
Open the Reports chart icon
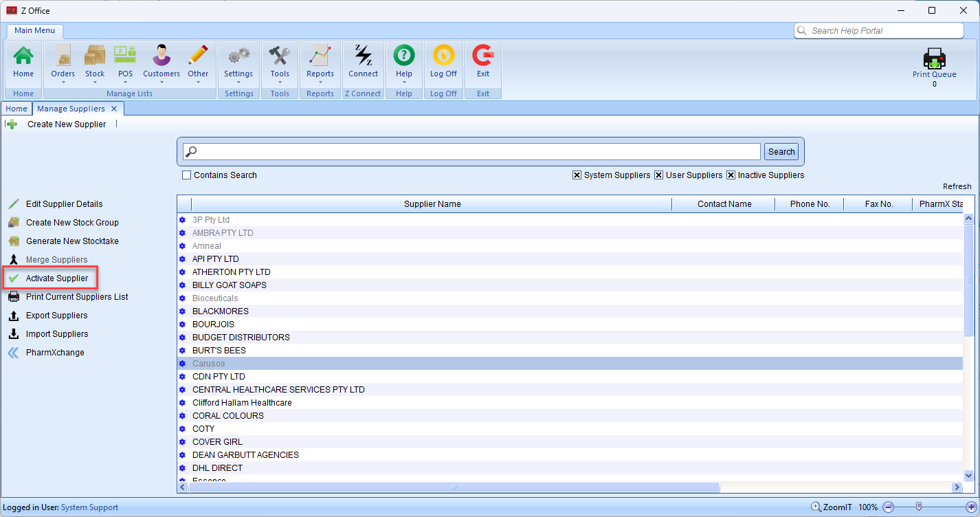[320, 56]
